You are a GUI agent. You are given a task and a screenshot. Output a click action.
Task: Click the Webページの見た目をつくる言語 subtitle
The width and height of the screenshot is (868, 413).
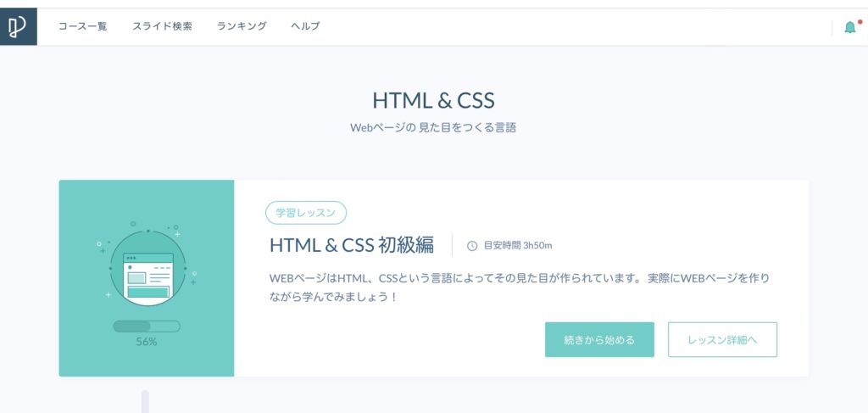pyautogui.click(x=433, y=128)
